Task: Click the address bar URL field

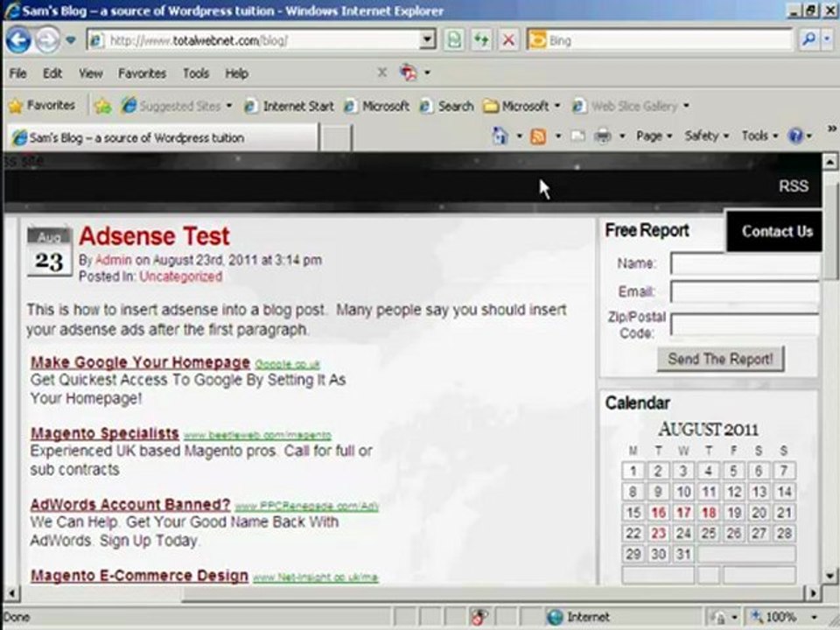Action: (x=254, y=40)
